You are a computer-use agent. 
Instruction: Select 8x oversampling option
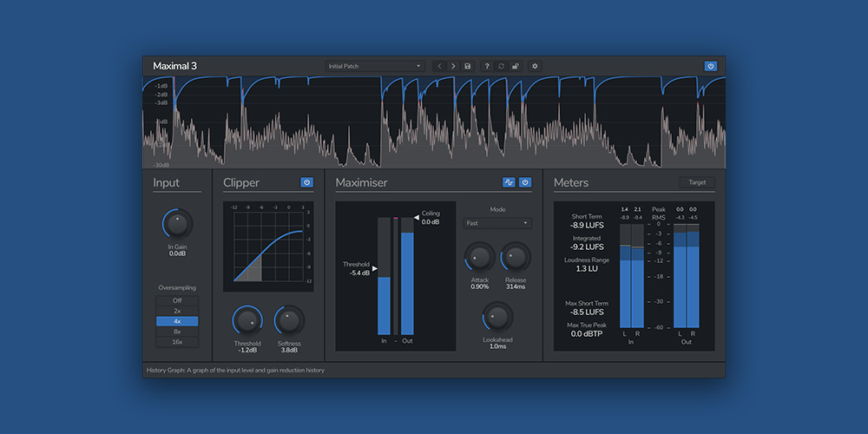[177, 332]
